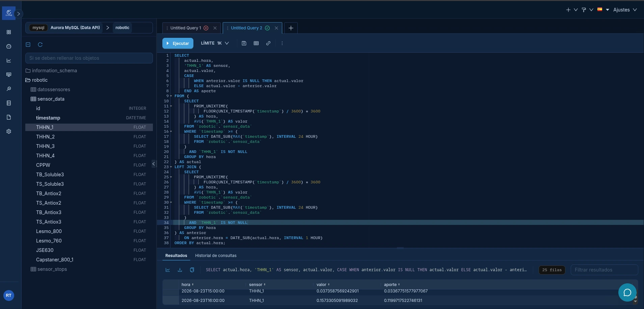Filter results in Filtrar resultados field
This screenshot has width=644, height=309.
click(x=604, y=270)
